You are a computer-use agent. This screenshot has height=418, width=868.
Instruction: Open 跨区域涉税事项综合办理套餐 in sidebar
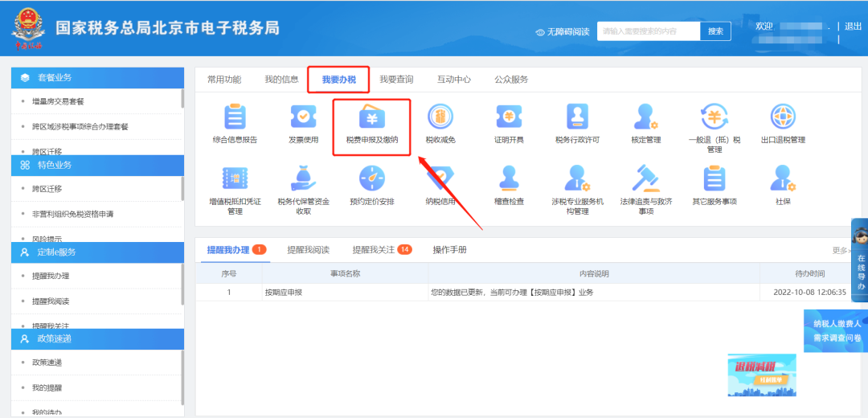(x=80, y=126)
